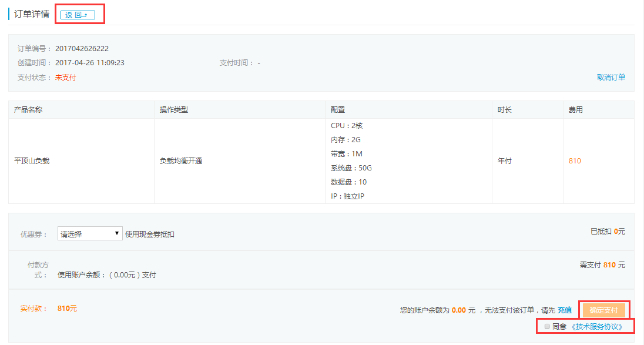Viewport: 644px width, 345px height.
Task: Click the 时长 column header
Action: tap(504, 110)
